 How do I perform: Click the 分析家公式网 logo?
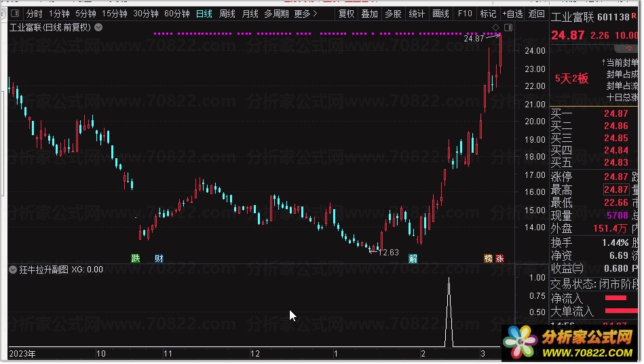(571, 343)
